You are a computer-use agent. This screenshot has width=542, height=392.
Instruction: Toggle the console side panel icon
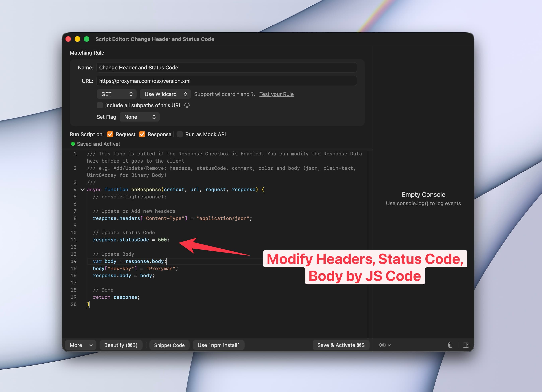tap(466, 345)
